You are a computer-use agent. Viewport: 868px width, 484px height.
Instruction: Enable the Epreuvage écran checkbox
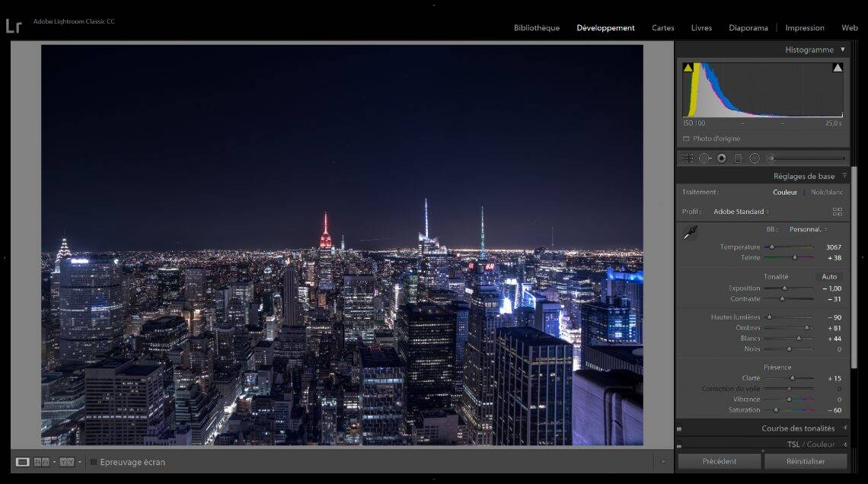pyautogui.click(x=94, y=462)
